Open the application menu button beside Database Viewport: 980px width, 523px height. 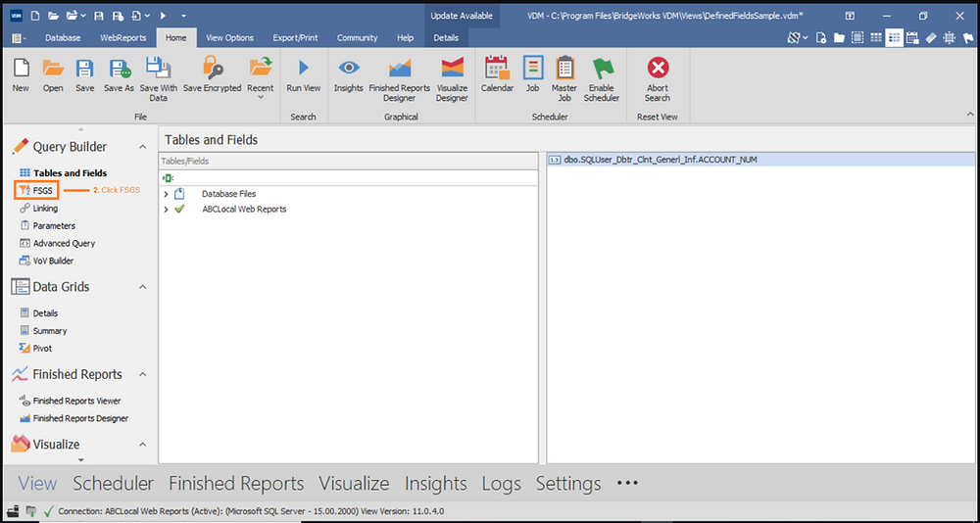pyautogui.click(x=18, y=38)
